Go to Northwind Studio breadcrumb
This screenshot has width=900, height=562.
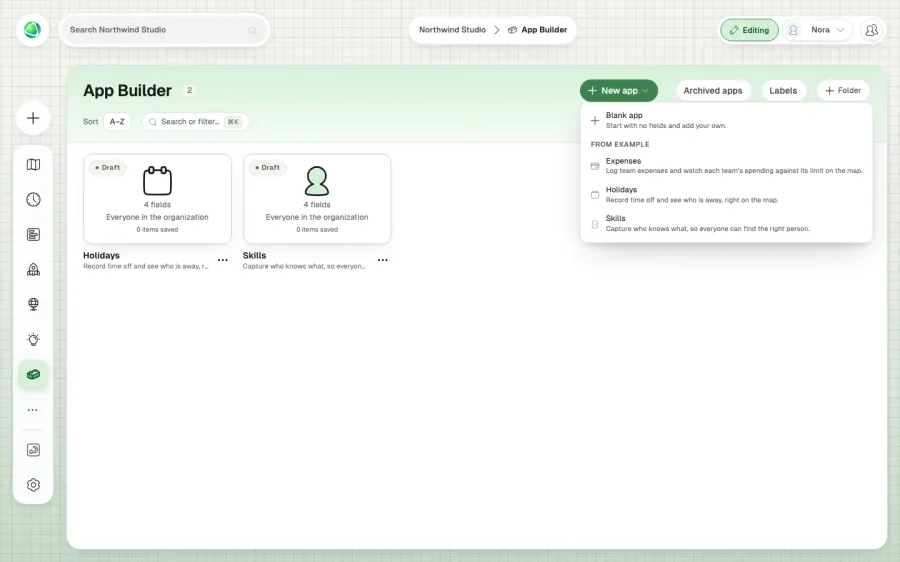coord(452,30)
